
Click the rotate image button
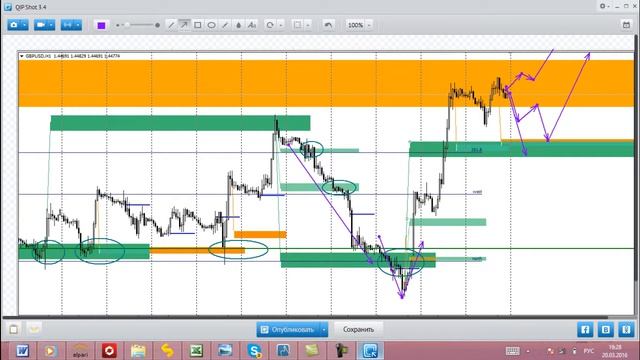[270, 25]
